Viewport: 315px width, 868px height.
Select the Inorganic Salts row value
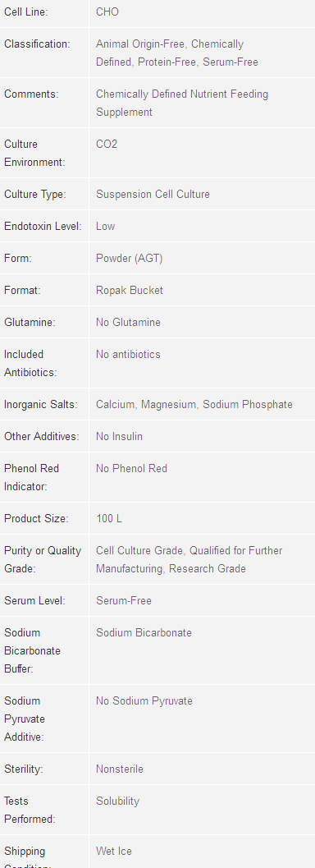coord(194,405)
